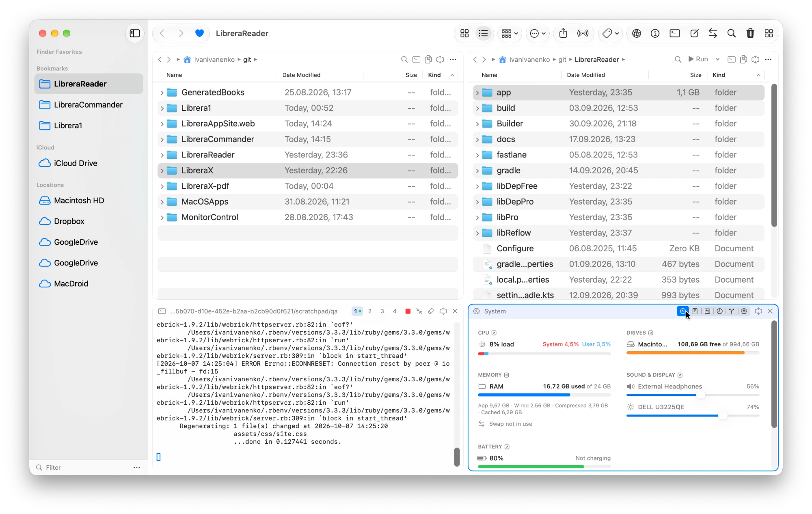
Task: Expand the GeneratedBooks folder
Action: (x=162, y=93)
